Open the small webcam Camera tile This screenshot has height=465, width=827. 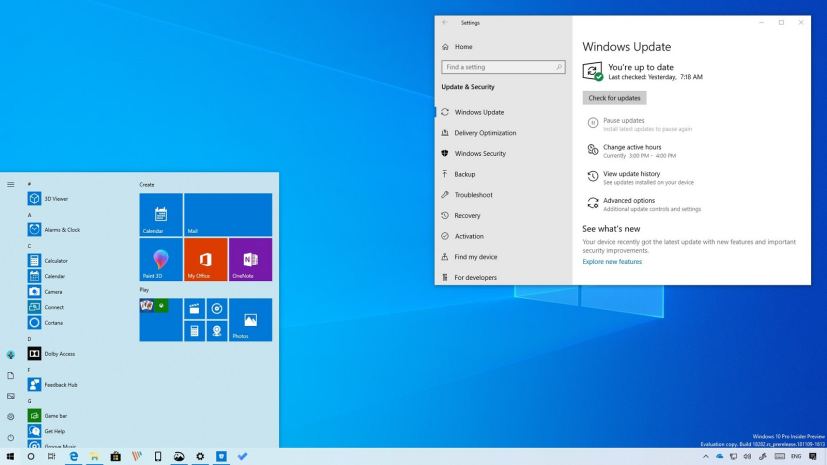click(x=217, y=331)
